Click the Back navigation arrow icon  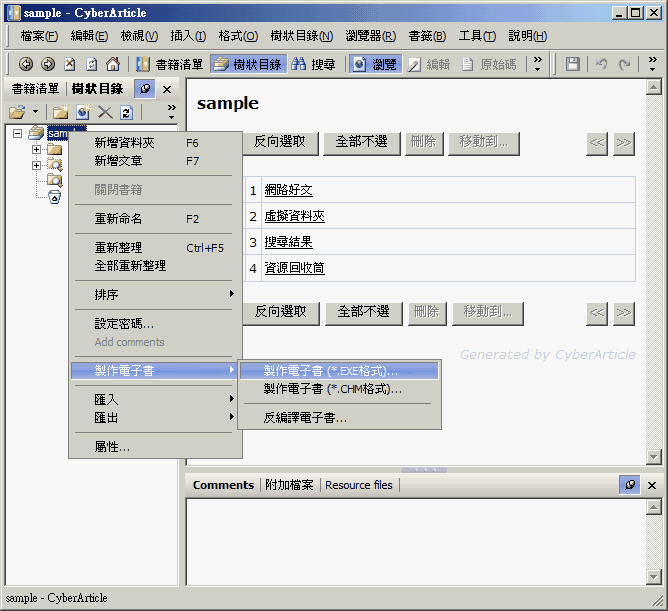[26, 64]
